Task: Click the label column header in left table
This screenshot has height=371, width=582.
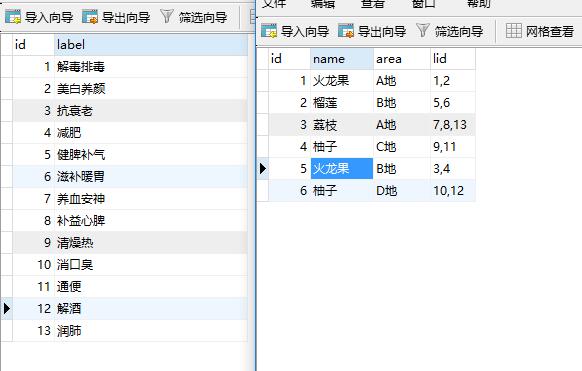Action: click(151, 45)
